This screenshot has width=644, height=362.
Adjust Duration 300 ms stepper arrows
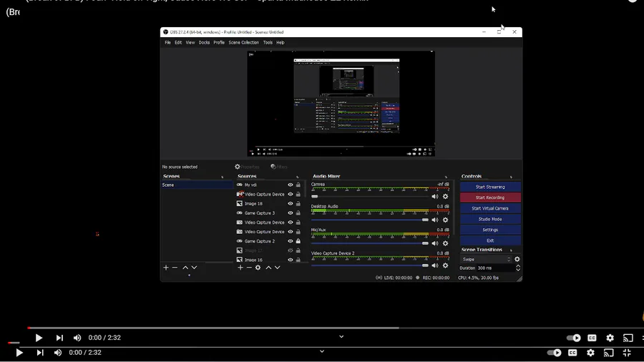coord(518,268)
